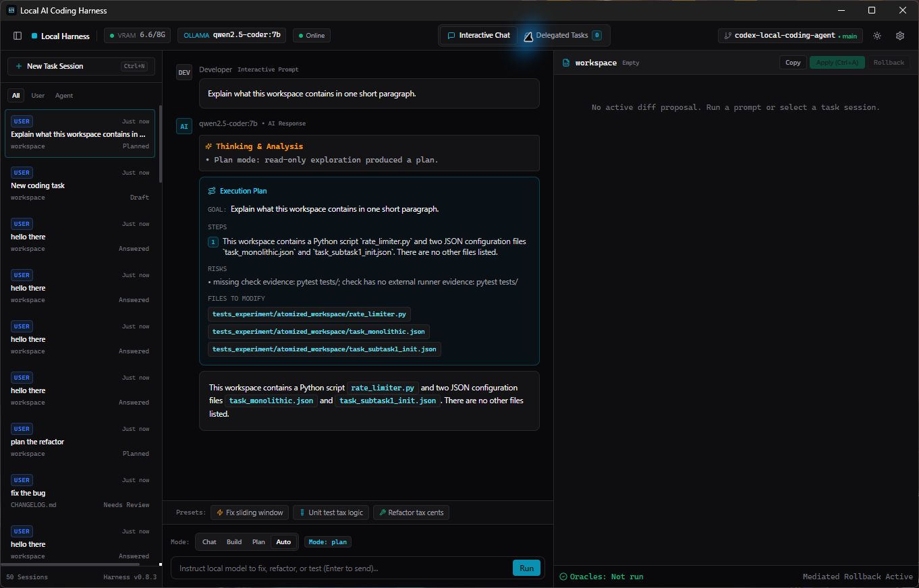Run the prompt with Run button
919x588 pixels.
(x=526, y=568)
